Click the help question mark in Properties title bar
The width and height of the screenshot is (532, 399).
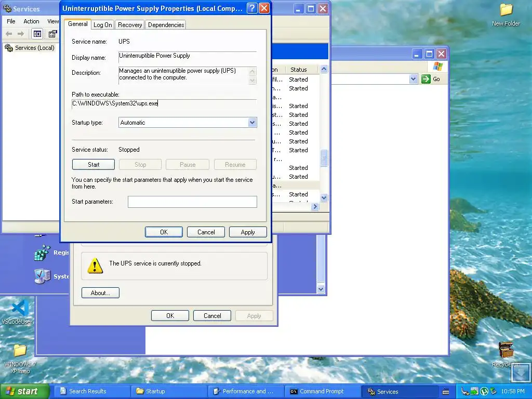pos(252,8)
